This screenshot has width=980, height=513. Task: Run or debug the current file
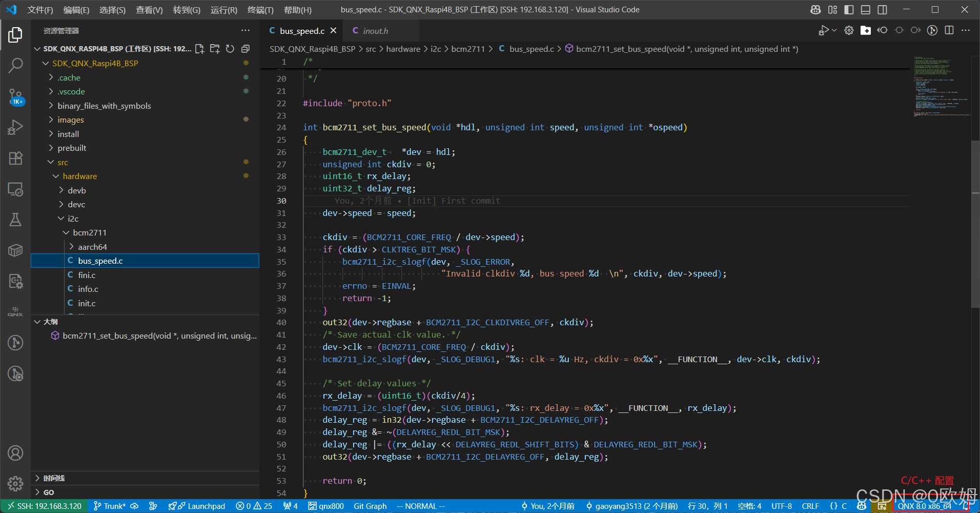[x=823, y=30]
